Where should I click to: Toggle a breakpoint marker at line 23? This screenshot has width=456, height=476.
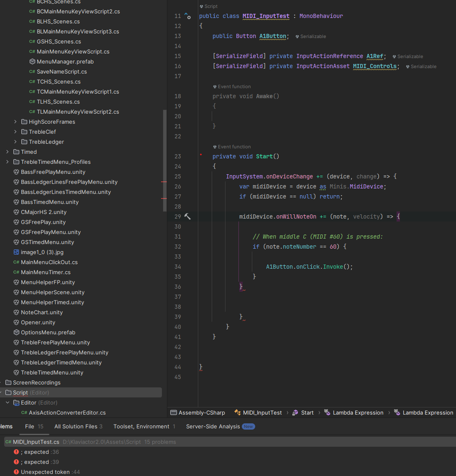click(200, 156)
